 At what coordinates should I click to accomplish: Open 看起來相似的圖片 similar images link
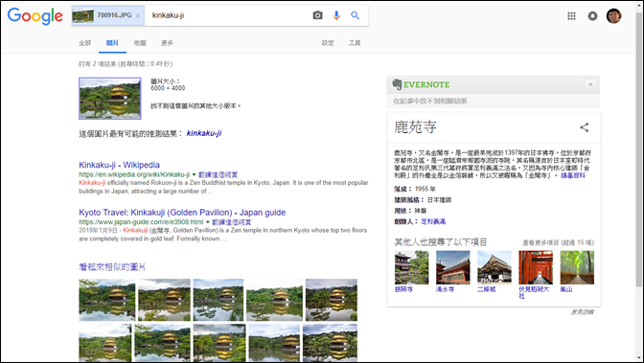point(112,267)
